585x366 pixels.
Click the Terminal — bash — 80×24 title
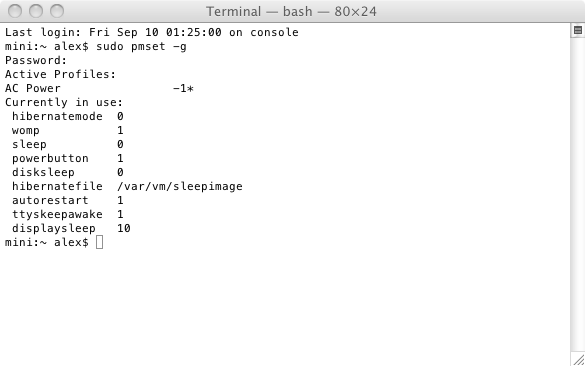(291, 12)
